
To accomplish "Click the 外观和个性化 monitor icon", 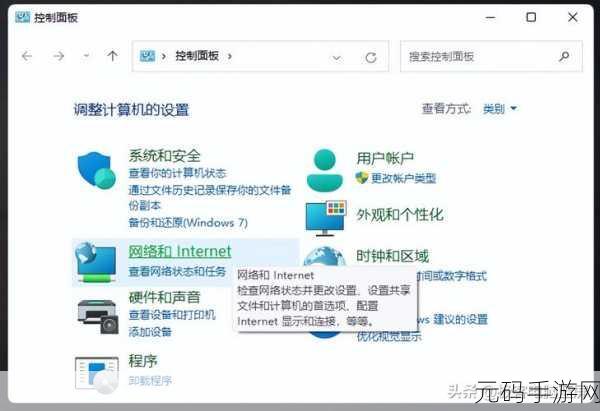I will click(x=326, y=218).
